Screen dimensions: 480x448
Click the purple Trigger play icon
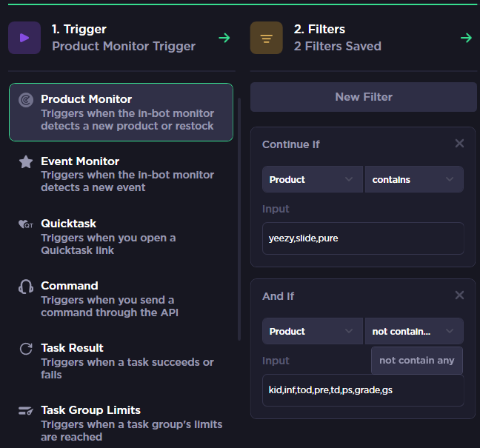(x=24, y=38)
